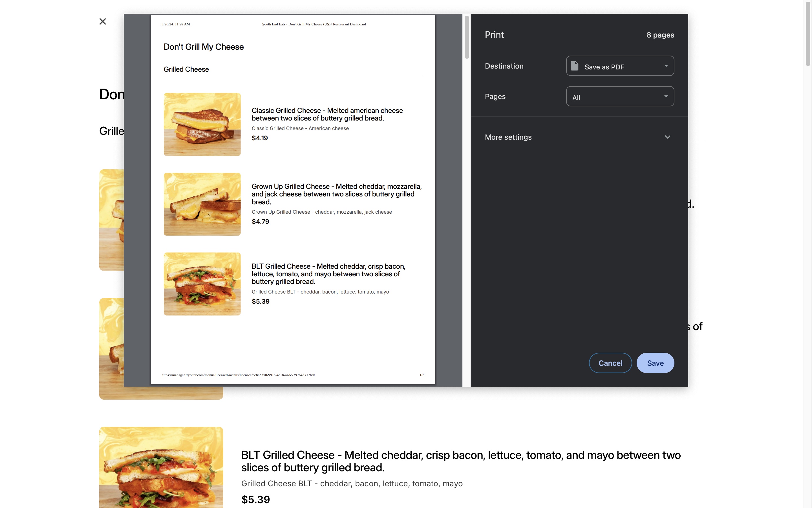Click the BLT Grilled Cheese image on background page
This screenshot has height=508, width=812.
click(161, 467)
